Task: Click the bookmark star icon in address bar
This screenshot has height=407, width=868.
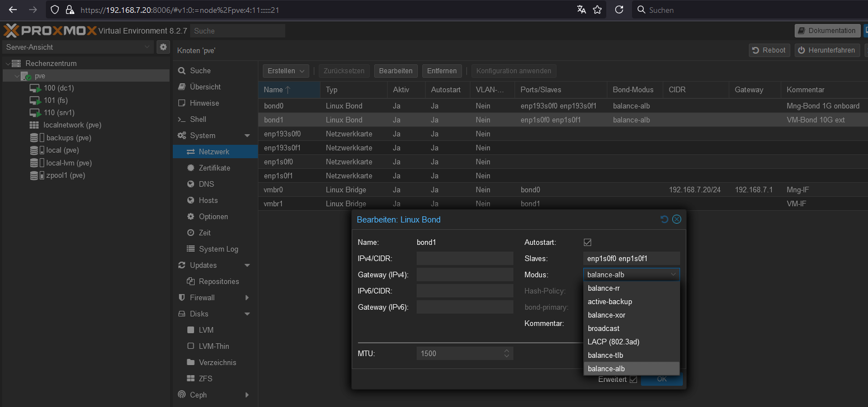Action: (x=597, y=10)
